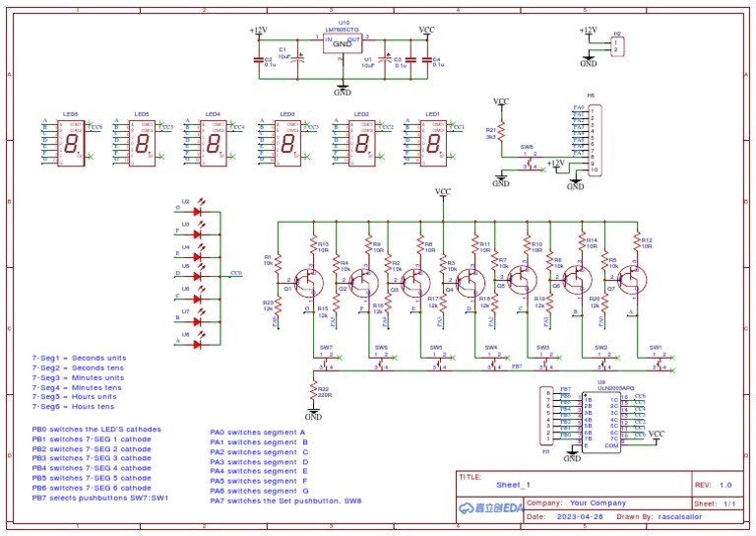The image size is (756, 536).
Task: Click LED diode U8 on net A
Action: [197, 344]
